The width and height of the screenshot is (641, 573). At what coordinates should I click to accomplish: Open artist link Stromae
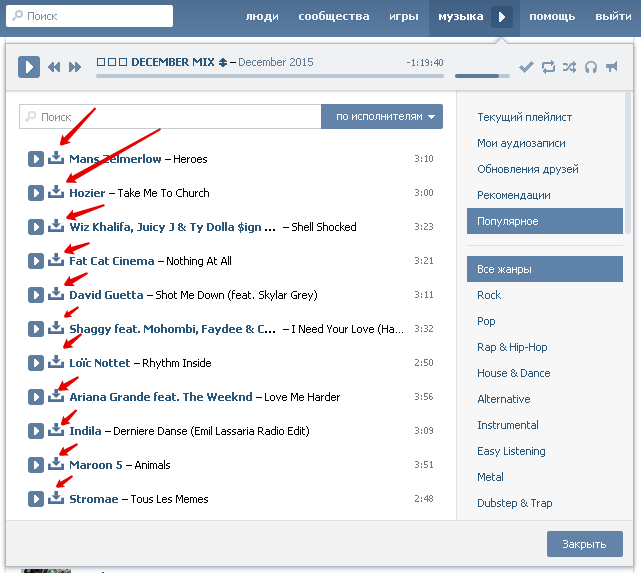click(94, 499)
